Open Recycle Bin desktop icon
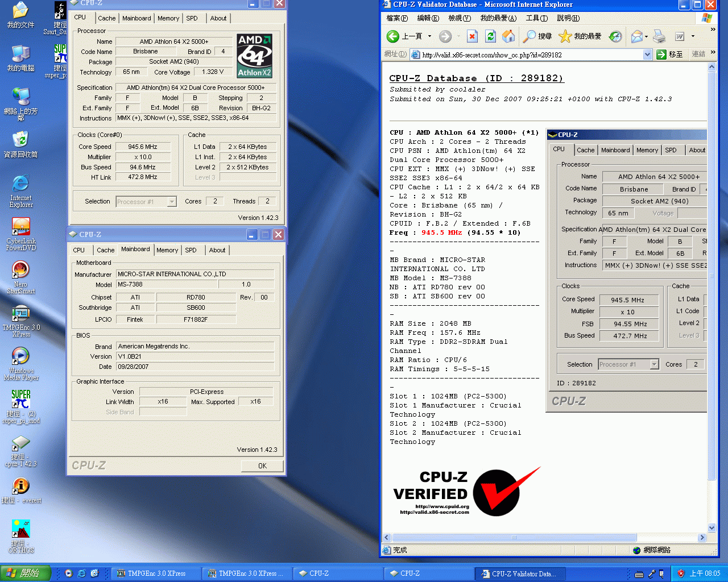This screenshot has width=728, height=582. coord(20,144)
